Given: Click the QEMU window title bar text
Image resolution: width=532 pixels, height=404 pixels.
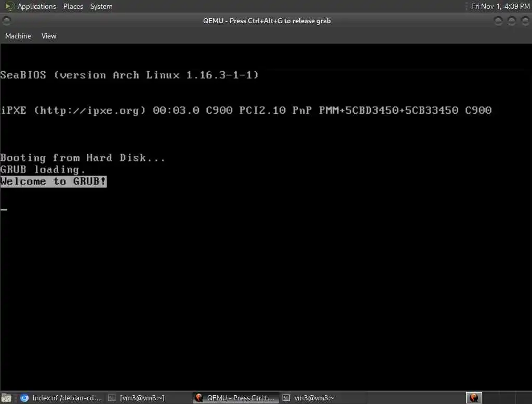Looking at the screenshot, I should [267, 21].
